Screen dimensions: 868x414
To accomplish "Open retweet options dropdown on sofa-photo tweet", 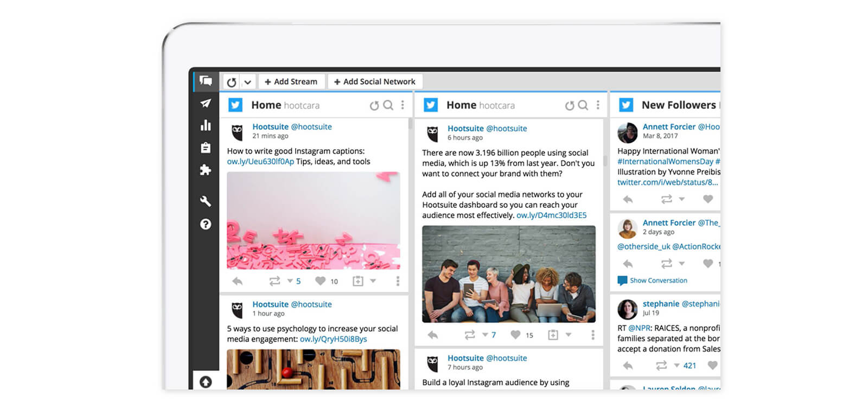I will point(485,335).
